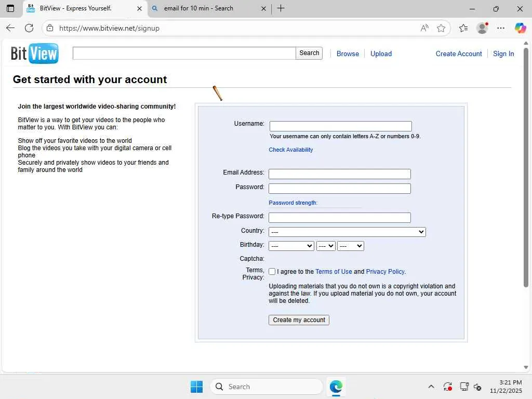Image resolution: width=532 pixels, height=399 pixels.
Task: Click the 'Get started with your account' heading
Action: click(x=90, y=79)
